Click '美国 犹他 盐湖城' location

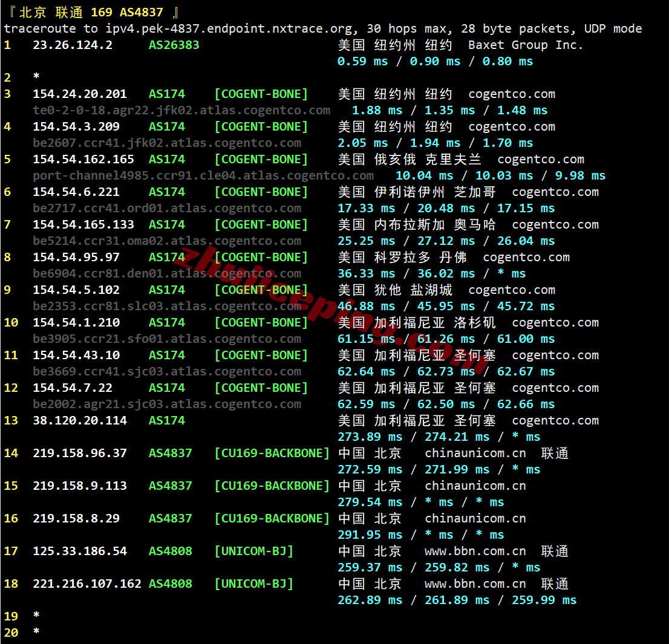pos(395,290)
